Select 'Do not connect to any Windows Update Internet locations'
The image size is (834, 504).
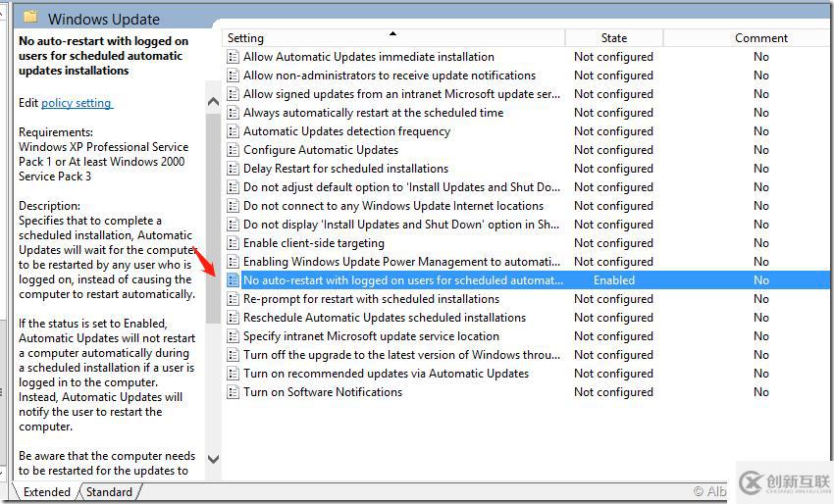coord(393,206)
